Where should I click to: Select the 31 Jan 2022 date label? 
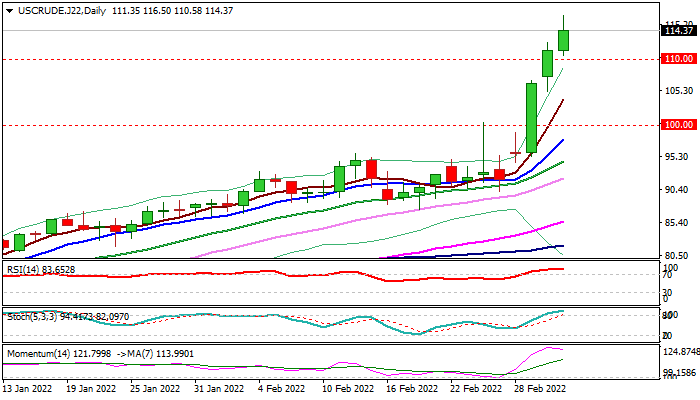(x=219, y=389)
